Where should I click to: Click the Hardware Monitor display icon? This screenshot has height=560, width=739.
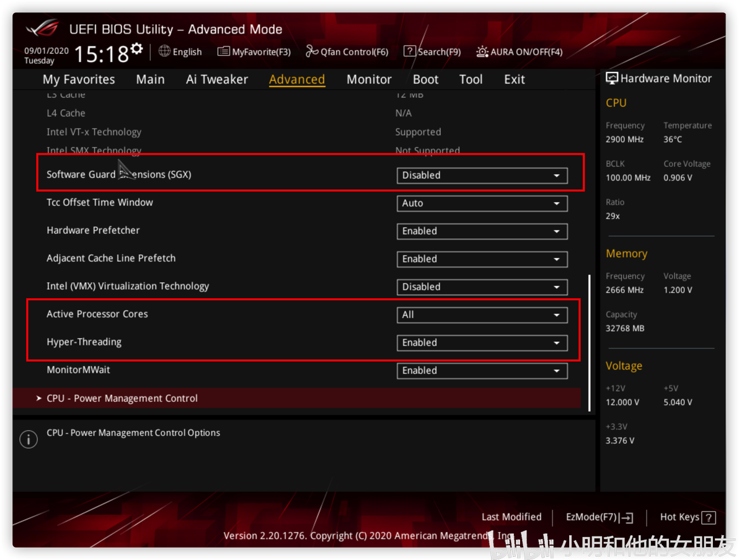(x=612, y=78)
